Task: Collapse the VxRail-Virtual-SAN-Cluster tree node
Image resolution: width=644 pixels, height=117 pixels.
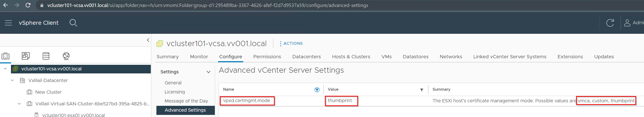Action: click(x=19, y=104)
